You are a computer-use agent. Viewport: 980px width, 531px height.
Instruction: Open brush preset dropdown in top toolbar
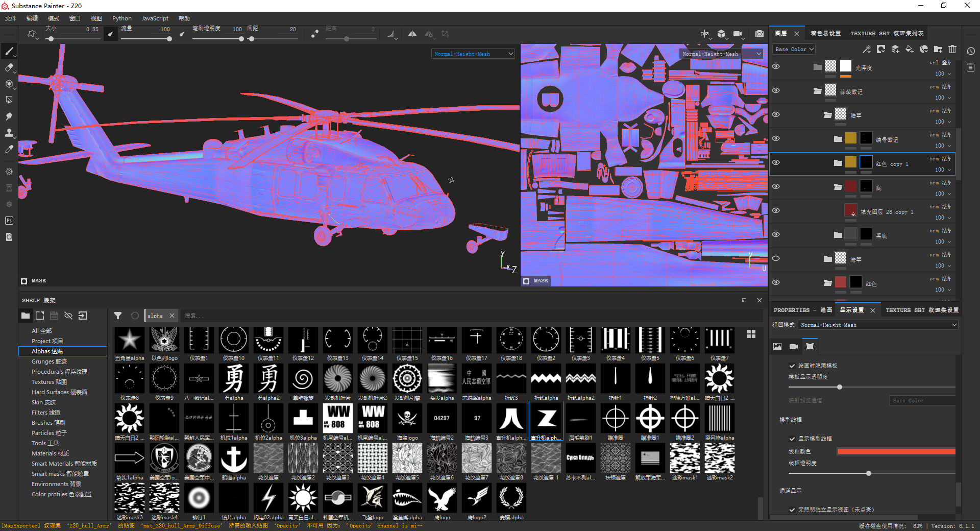33,34
